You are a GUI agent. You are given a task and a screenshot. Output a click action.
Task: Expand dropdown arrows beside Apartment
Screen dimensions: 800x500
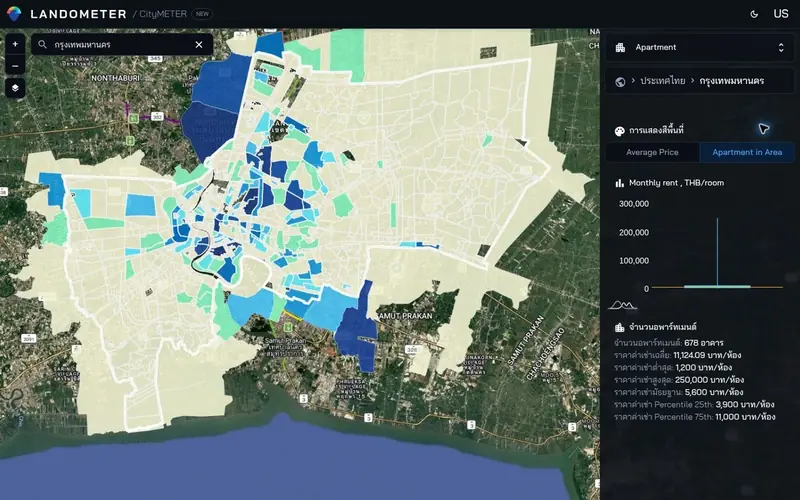coord(781,47)
